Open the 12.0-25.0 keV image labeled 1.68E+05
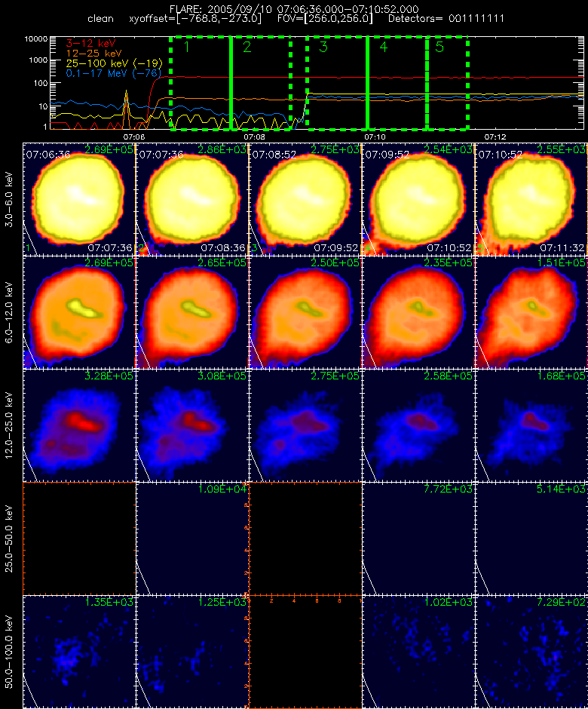588x709 pixels. coord(531,426)
